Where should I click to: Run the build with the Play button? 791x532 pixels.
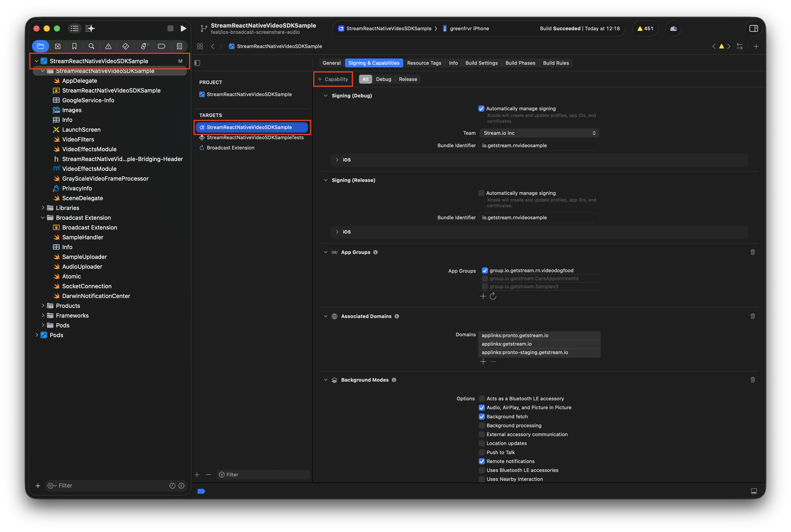coord(183,28)
